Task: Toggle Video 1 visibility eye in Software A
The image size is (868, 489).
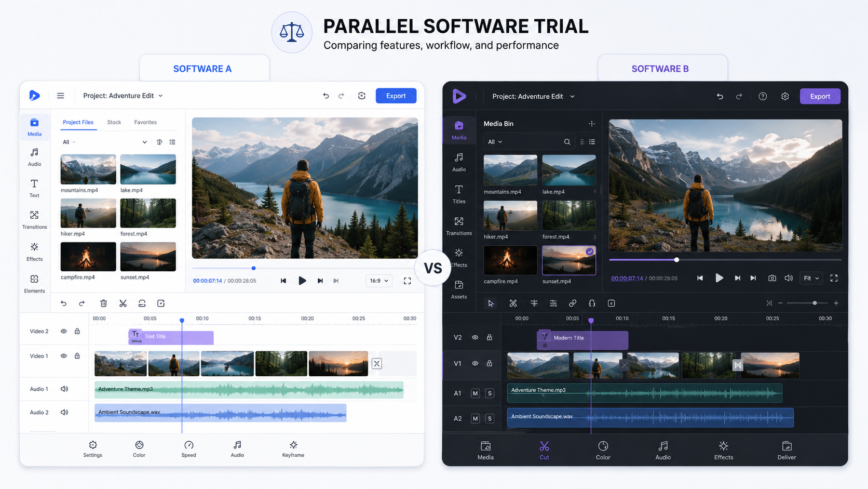Action: (63, 356)
